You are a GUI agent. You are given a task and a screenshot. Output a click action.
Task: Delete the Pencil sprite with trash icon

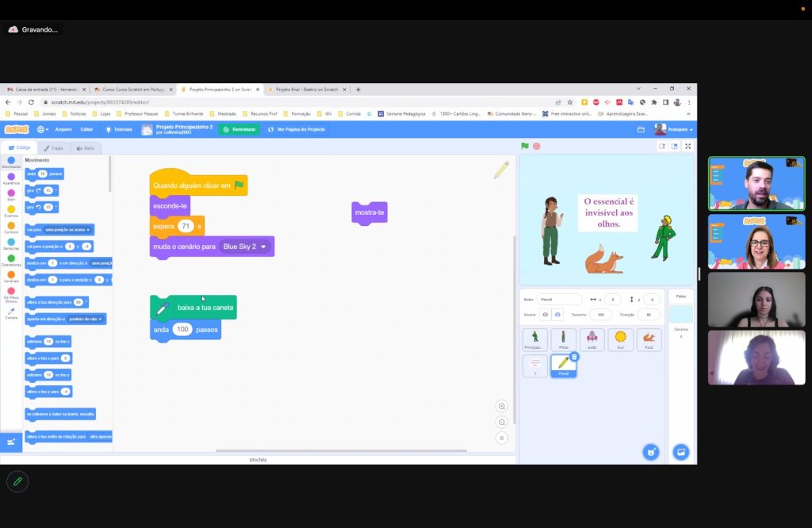(574, 358)
